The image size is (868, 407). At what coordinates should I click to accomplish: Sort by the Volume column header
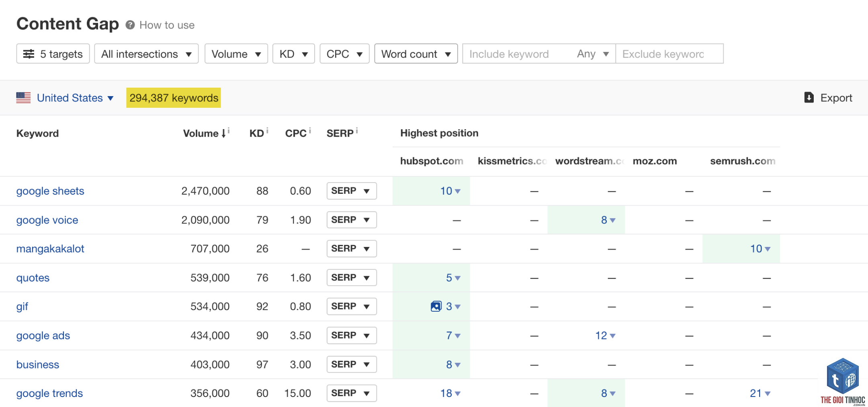tap(205, 134)
